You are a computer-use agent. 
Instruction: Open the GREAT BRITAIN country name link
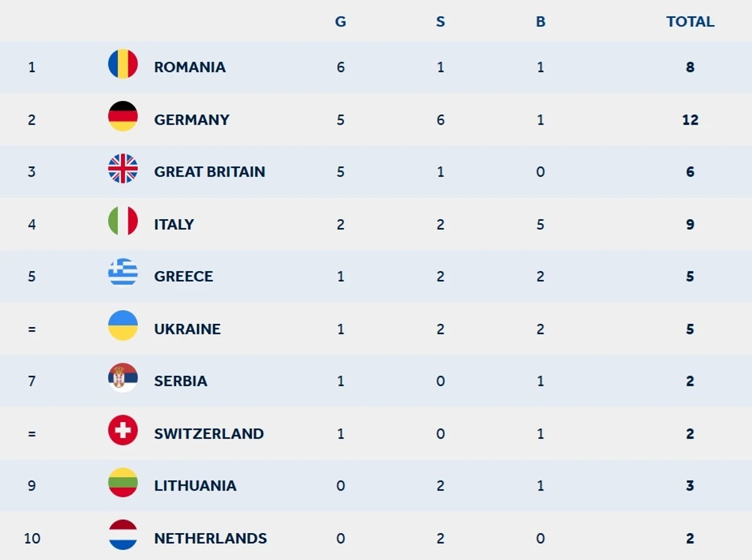click(209, 172)
